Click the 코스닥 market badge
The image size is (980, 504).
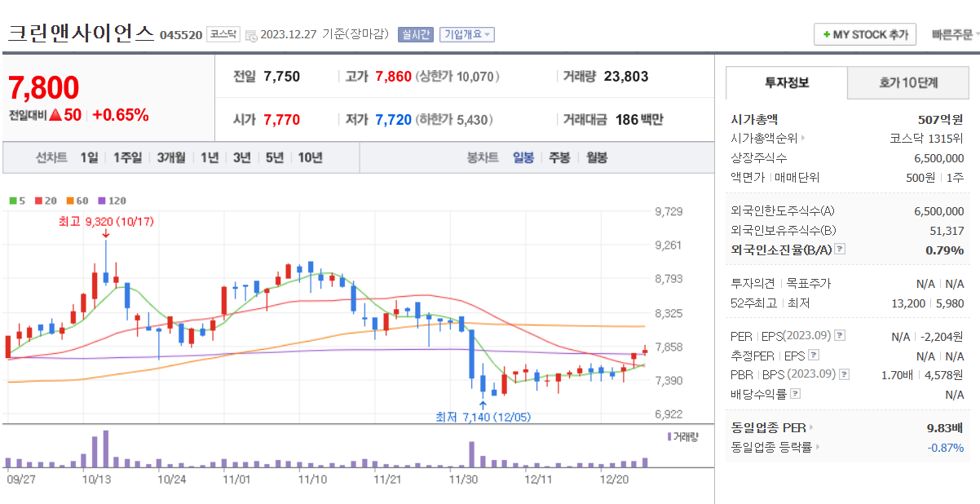(x=223, y=34)
